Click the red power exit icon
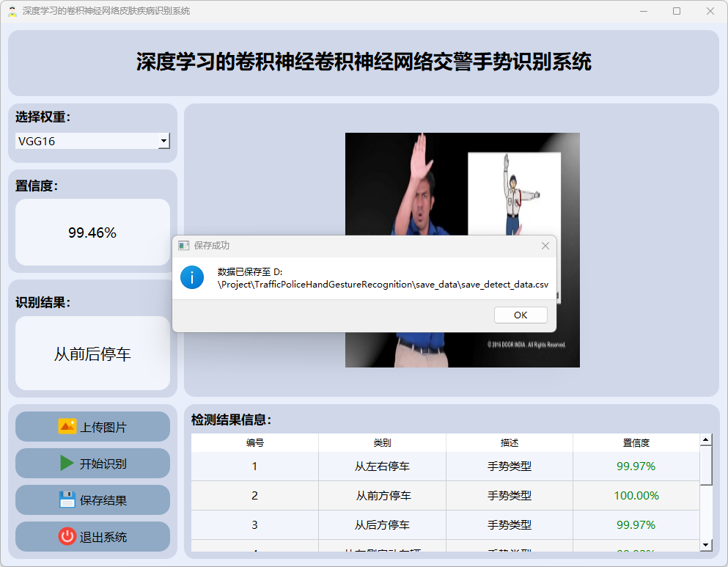Screen dimensions: 728x567 coord(67,536)
